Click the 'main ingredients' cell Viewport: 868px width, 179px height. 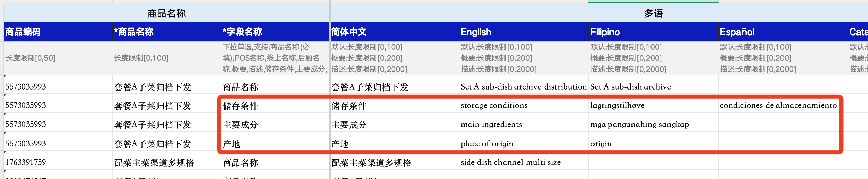[x=491, y=124]
